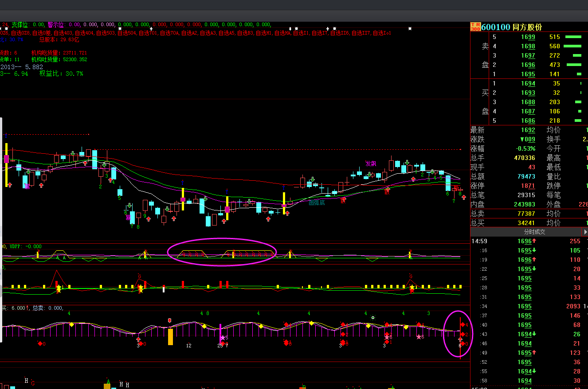Select the 内盘 value 243983
588x389 pixels.
click(524, 204)
